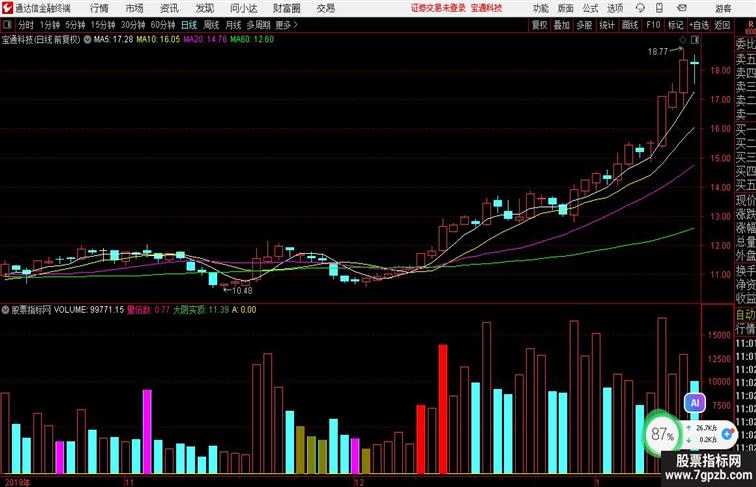Click the Tongdaxin red logo icon

[x=7, y=8]
